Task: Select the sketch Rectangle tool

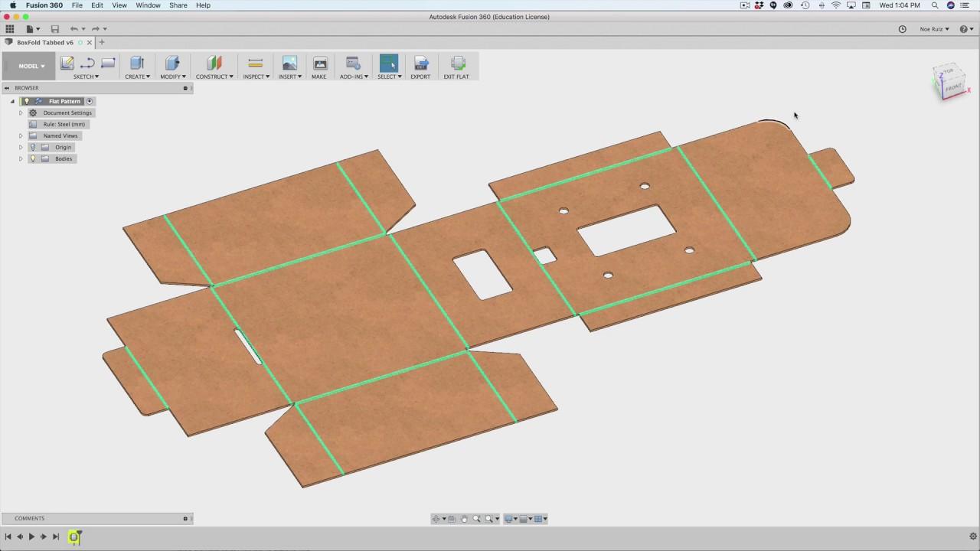Action: tap(108, 63)
